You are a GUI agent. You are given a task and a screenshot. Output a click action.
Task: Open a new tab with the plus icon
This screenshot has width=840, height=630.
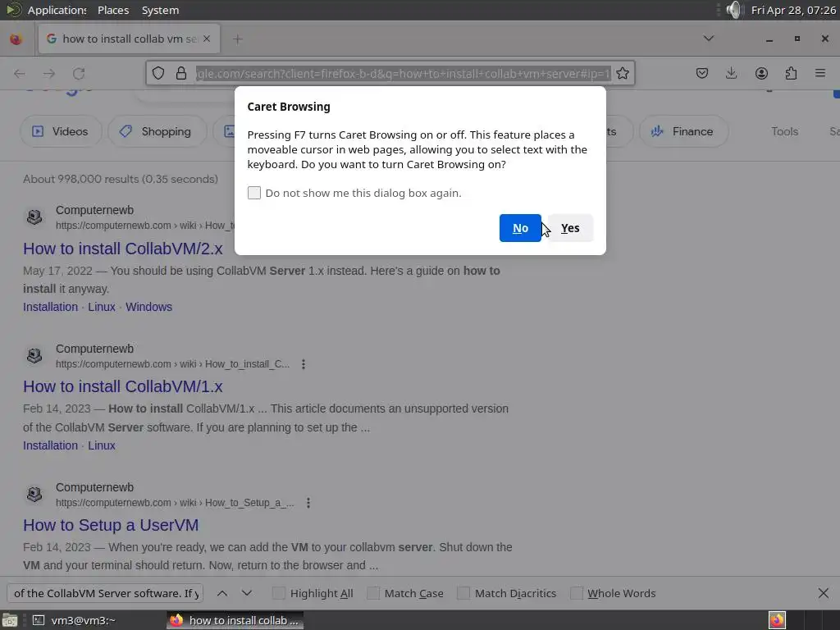tap(237, 39)
